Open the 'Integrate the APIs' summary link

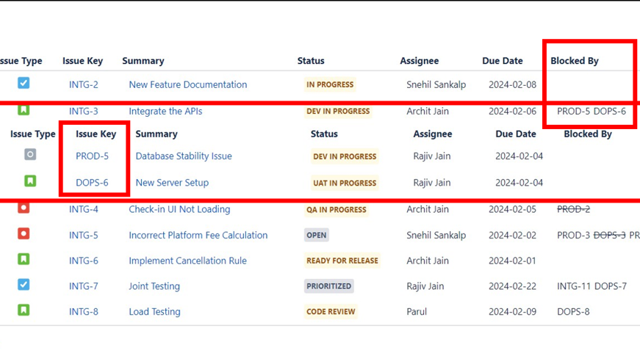pyautogui.click(x=165, y=112)
